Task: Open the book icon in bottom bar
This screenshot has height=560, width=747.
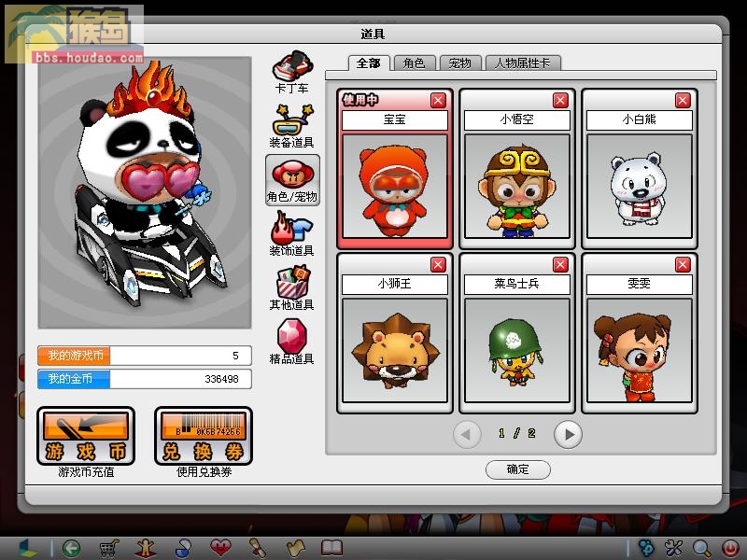Action: click(x=331, y=548)
